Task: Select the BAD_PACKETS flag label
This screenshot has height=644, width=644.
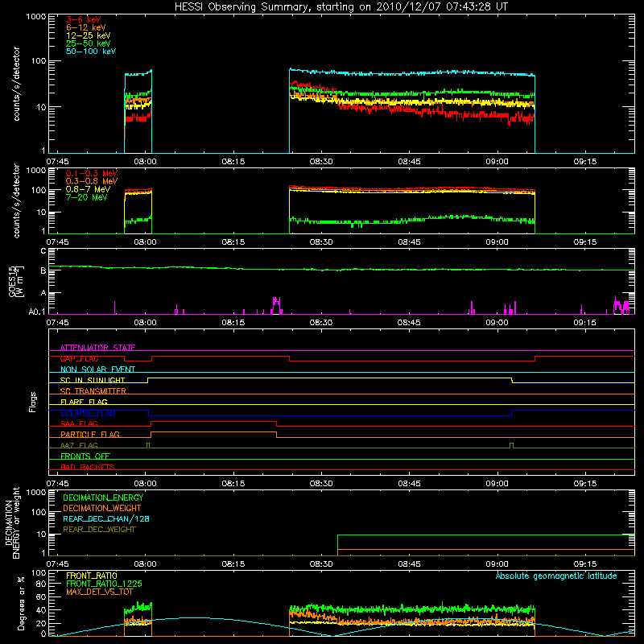Action: click(88, 467)
